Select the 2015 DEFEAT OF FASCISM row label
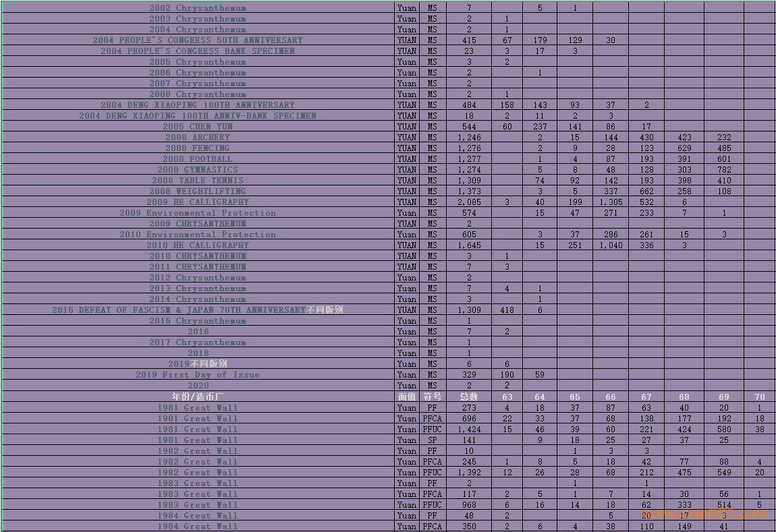Image resolution: width=776 pixels, height=532 pixels. coord(197,310)
